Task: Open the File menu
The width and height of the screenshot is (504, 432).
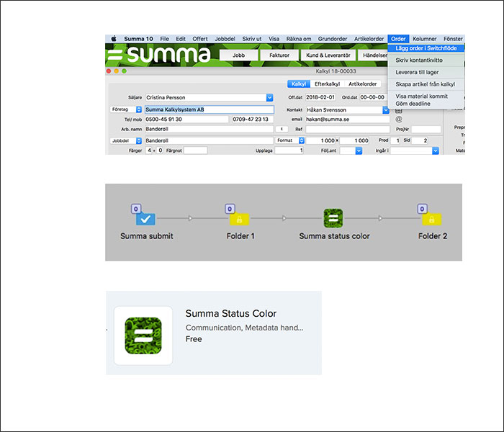Action: click(x=165, y=39)
